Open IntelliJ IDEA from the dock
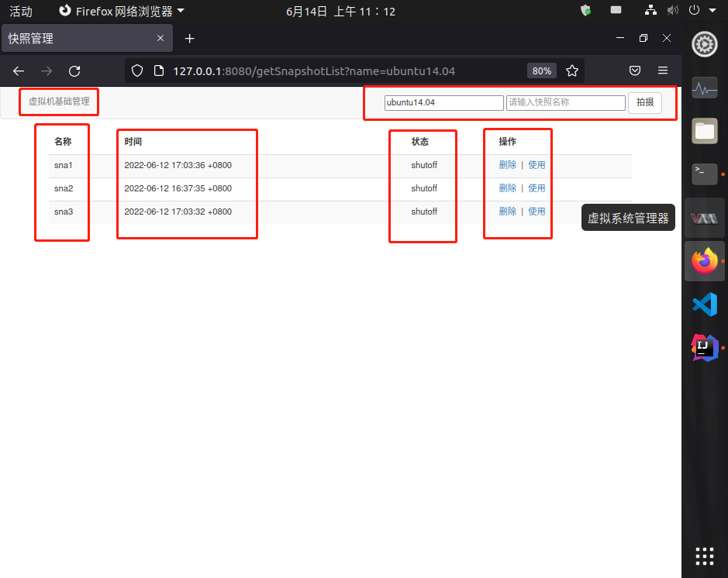The image size is (728, 578). pyautogui.click(x=704, y=347)
